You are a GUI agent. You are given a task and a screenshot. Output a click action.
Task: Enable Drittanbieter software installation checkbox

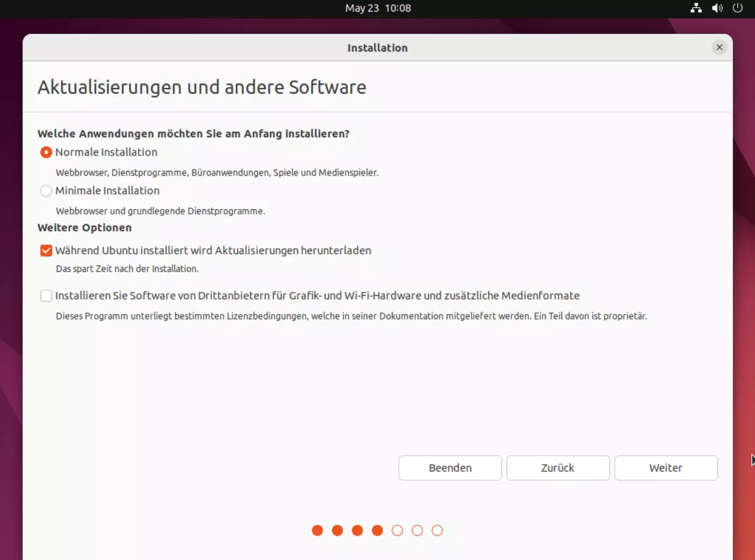pos(46,296)
